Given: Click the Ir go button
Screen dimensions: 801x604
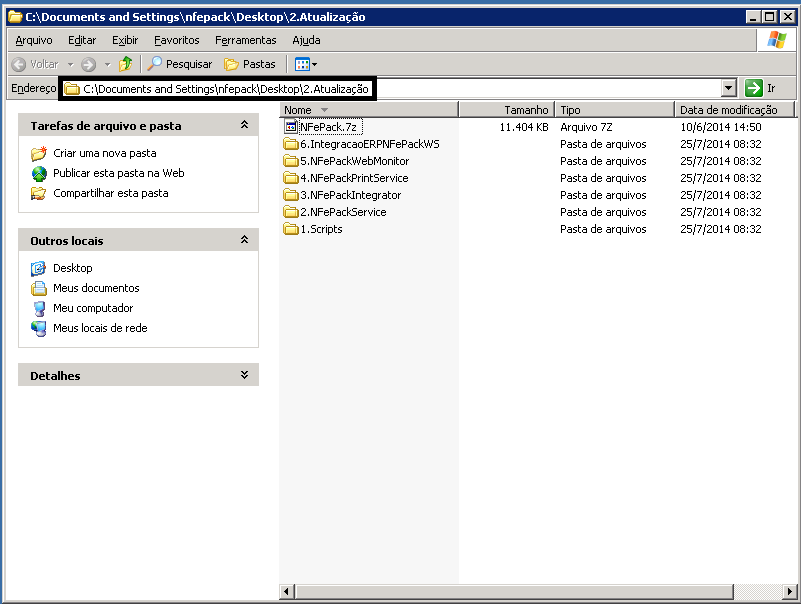Looking at the screenshot, I should click(x=761, y=88).
